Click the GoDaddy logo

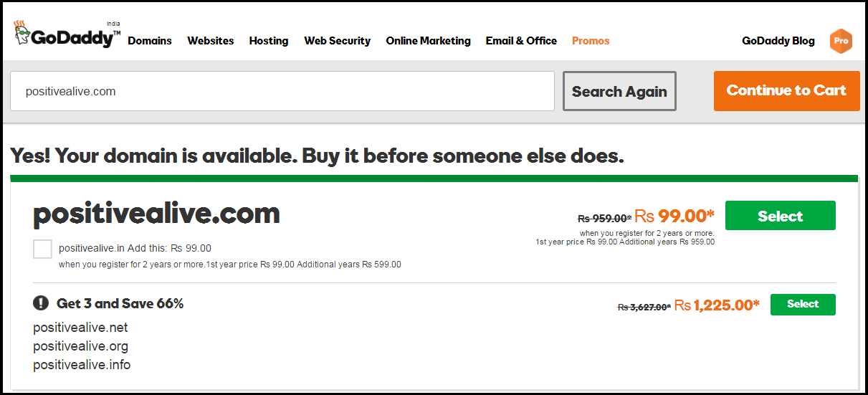tap(67, 35)
